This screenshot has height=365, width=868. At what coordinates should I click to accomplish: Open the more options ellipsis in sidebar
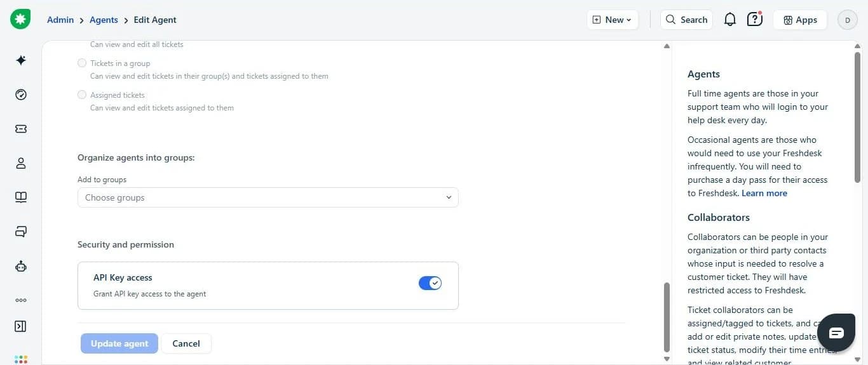point(21,300)
